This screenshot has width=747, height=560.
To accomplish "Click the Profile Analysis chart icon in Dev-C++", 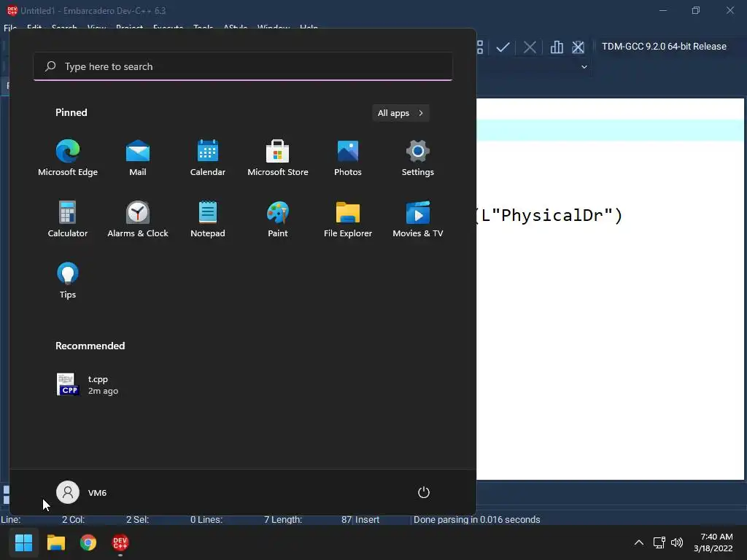I will 557,47.
